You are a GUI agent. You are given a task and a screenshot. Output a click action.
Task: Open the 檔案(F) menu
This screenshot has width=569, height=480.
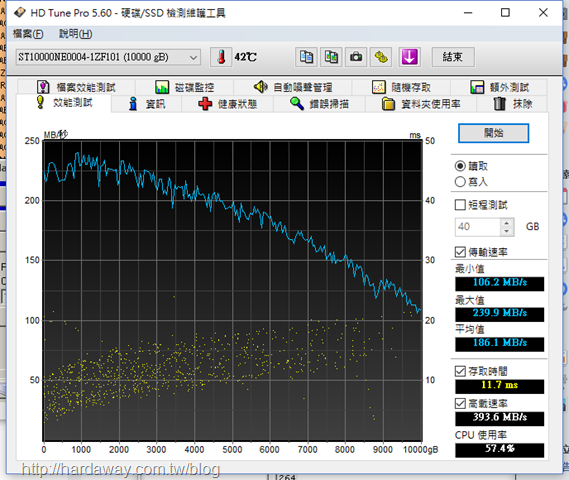tap(28, 34)
